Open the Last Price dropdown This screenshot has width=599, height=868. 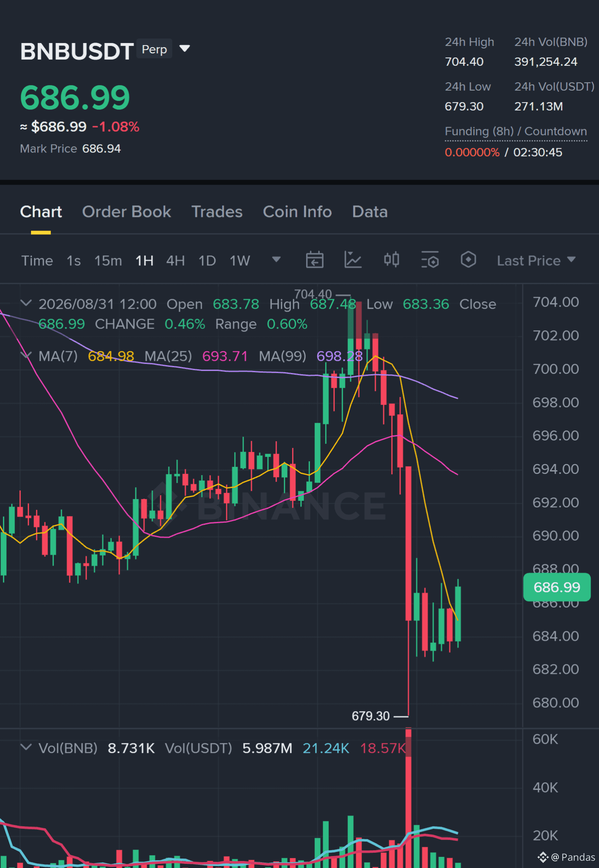pos(536,261)
